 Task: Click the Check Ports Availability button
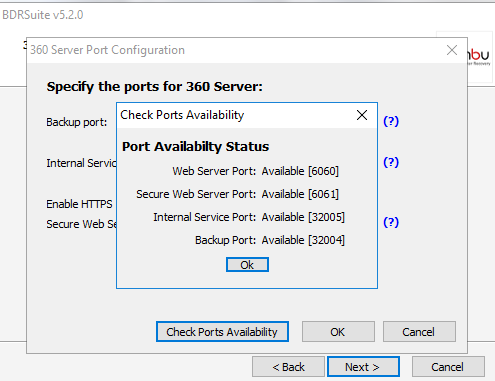click(x=222, y=332)
